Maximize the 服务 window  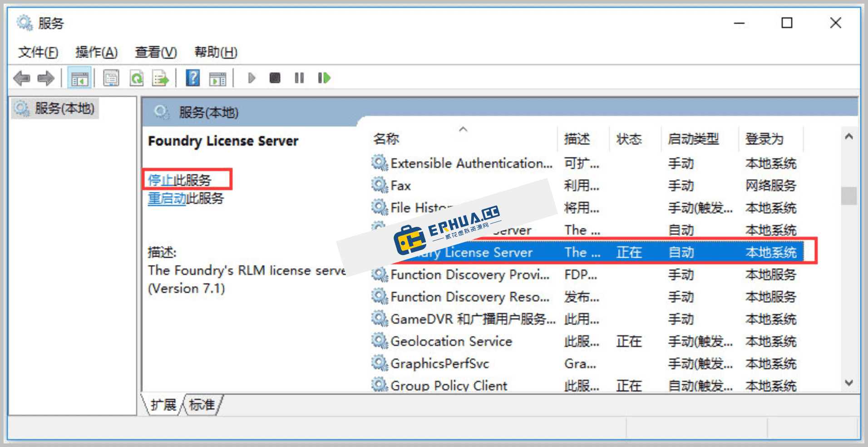tap(787, 23)
